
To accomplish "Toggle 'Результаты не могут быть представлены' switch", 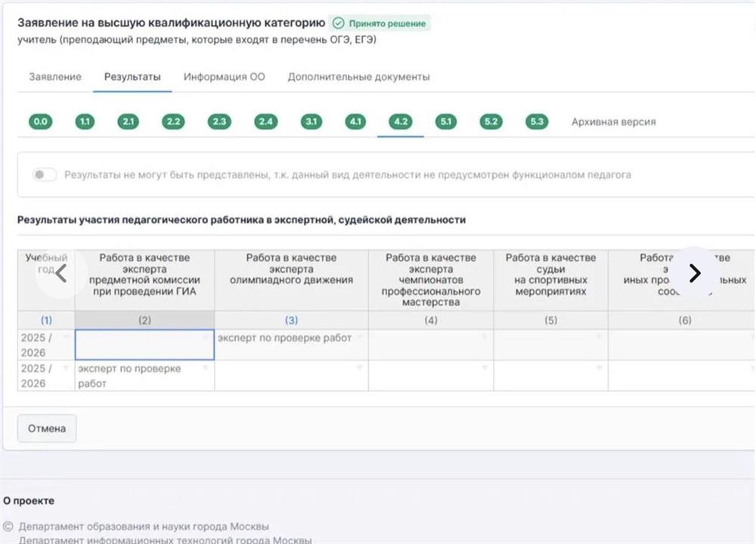I will 45,175.
